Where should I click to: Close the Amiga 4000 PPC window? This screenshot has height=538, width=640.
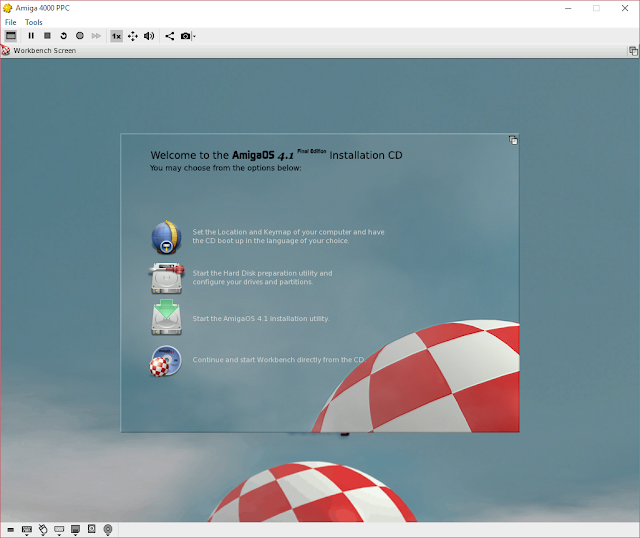coord(625,8)
